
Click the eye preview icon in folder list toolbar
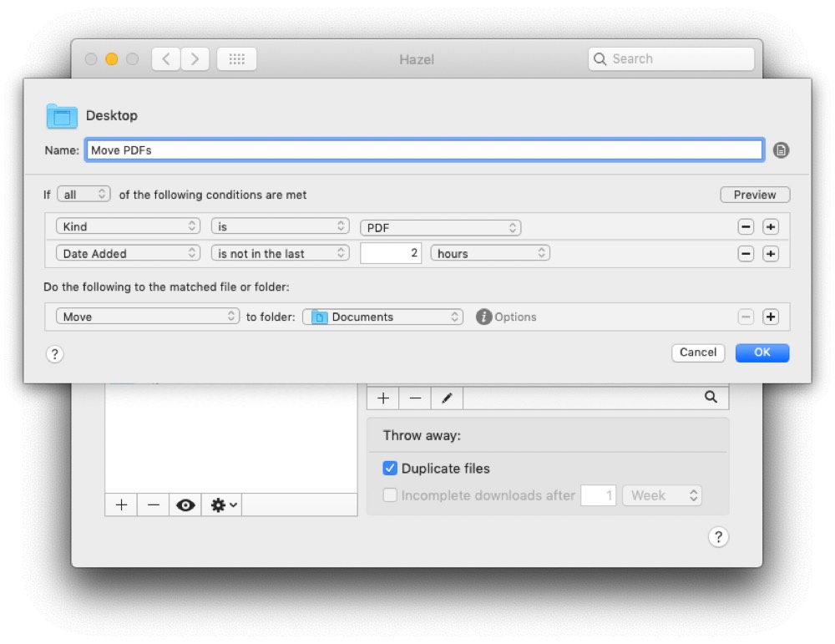[x=185, y=505]
